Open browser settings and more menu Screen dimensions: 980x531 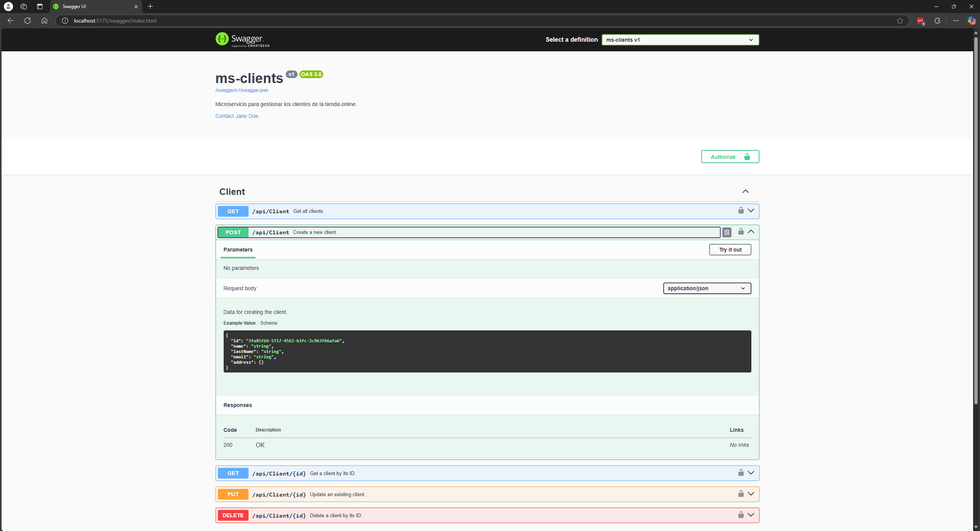(x=956, y=21)
